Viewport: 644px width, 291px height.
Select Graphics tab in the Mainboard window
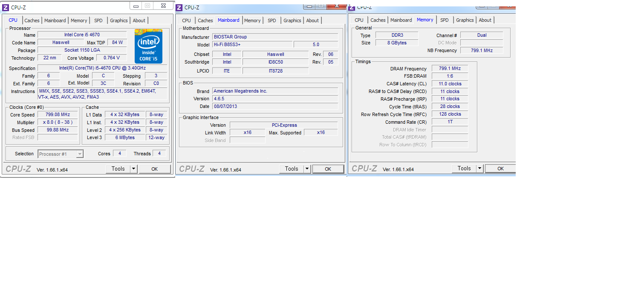pos(292,20)
